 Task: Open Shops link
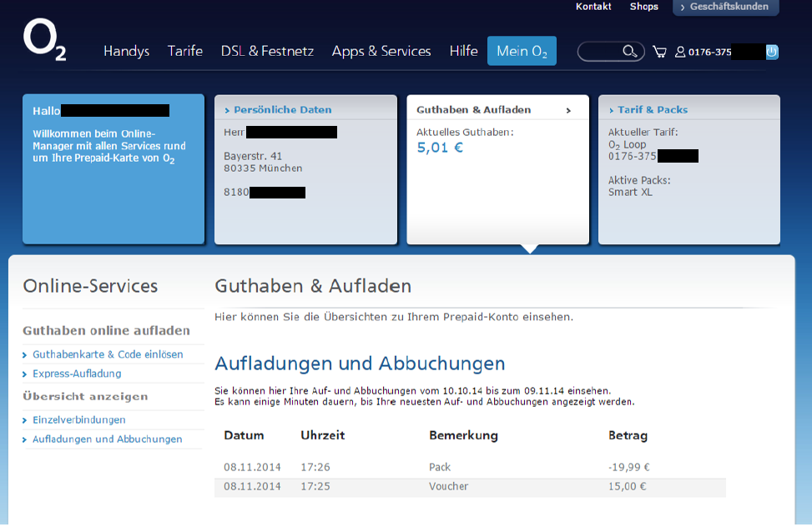(643, 7)
